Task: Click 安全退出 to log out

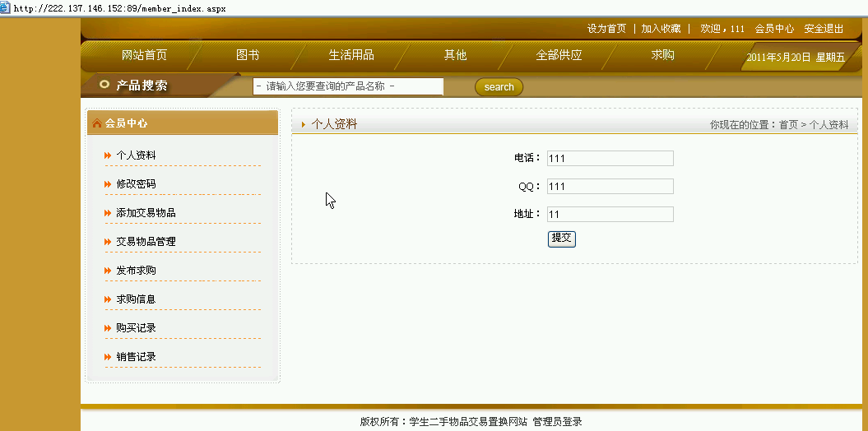Action: (x=824, y=29)
